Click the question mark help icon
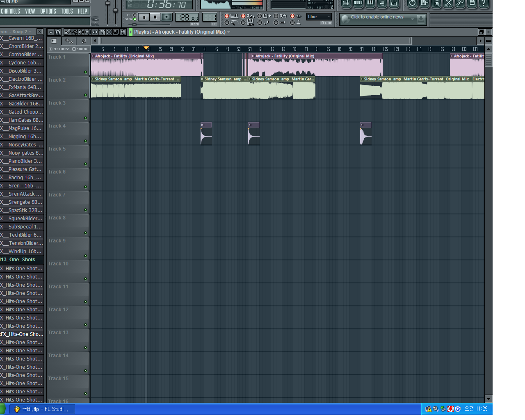The width and height of the screenshot is (525, 420). (484, 3)
